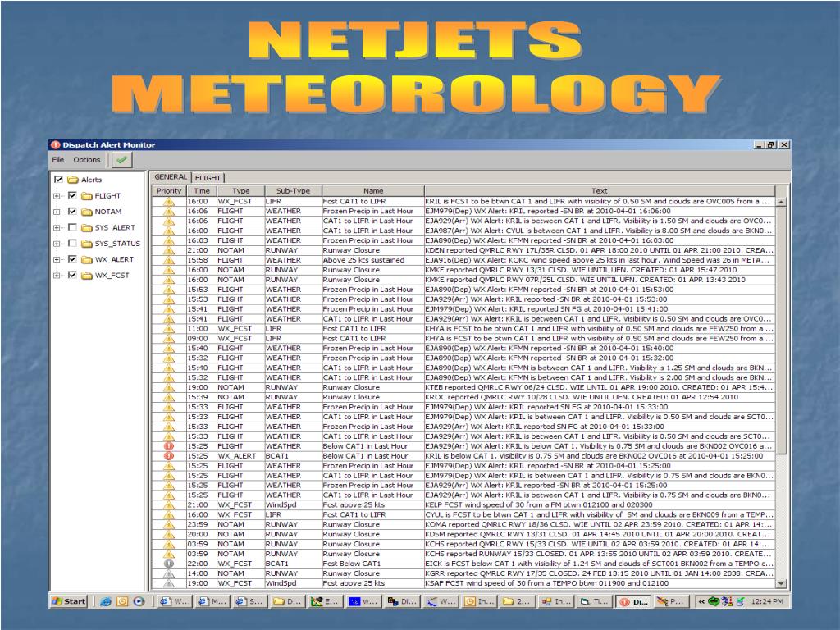Click the WX_ALERT folder icon in the tree

click(x=87, y=260)
